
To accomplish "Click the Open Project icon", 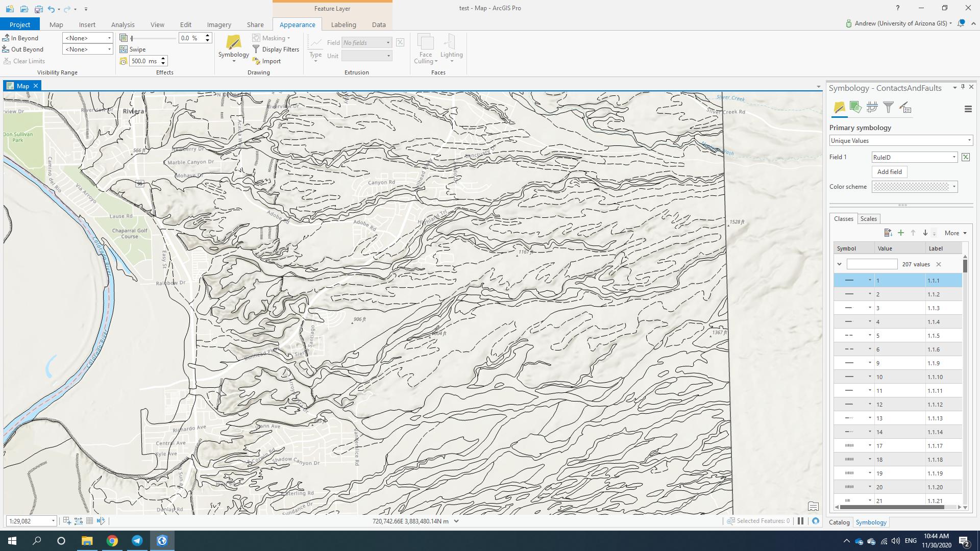I will (x=24, y=9).
